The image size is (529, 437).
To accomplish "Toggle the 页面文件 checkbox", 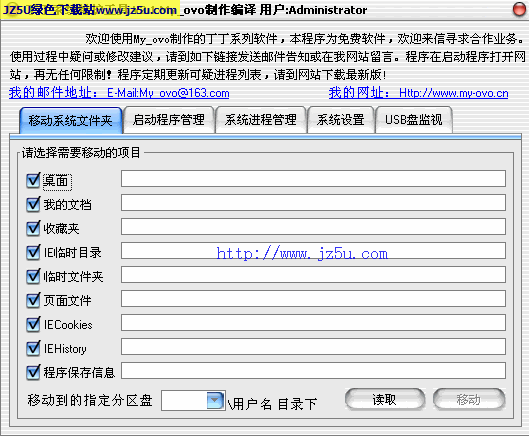I will pyautogui.click(x=33, y=300).
